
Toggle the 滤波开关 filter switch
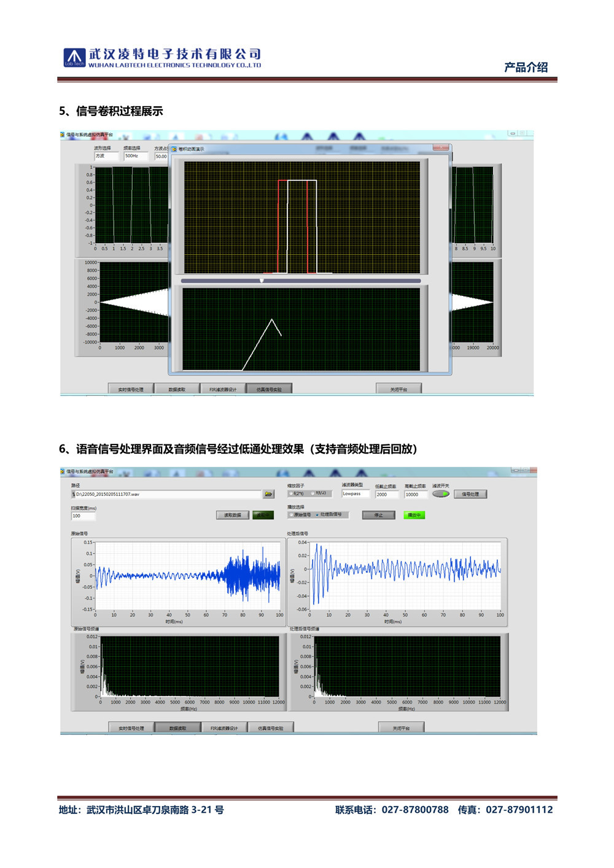pos(441,494)
